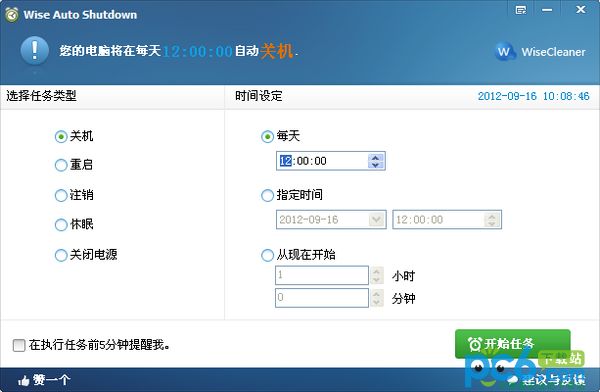Click the 小时 hours input field
600x392 pixels.
pyautogui.click(x=322, y=275)
